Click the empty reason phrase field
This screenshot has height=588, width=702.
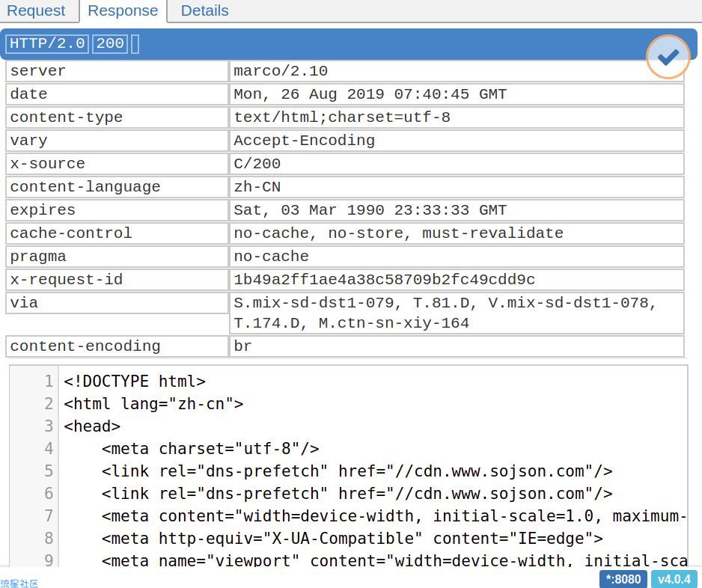pos(135,44)
